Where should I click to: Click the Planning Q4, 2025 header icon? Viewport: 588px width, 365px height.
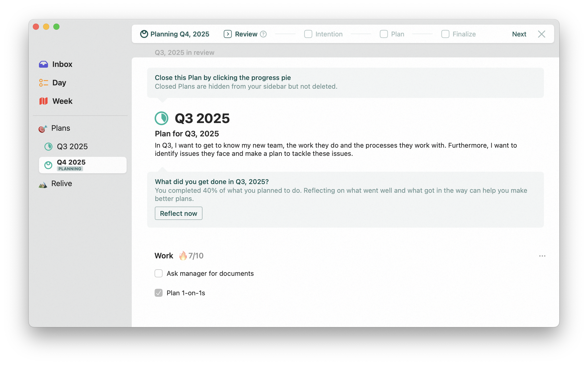pyautogui.click(x=144, y=34)
